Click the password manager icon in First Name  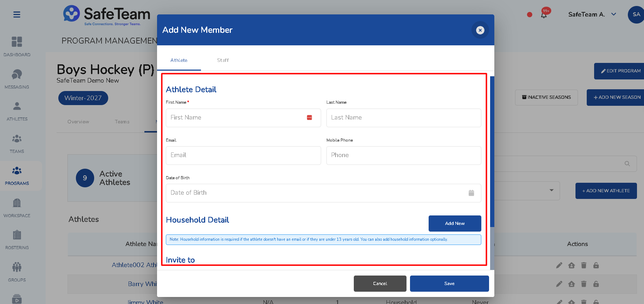click(x=310, y=118)
